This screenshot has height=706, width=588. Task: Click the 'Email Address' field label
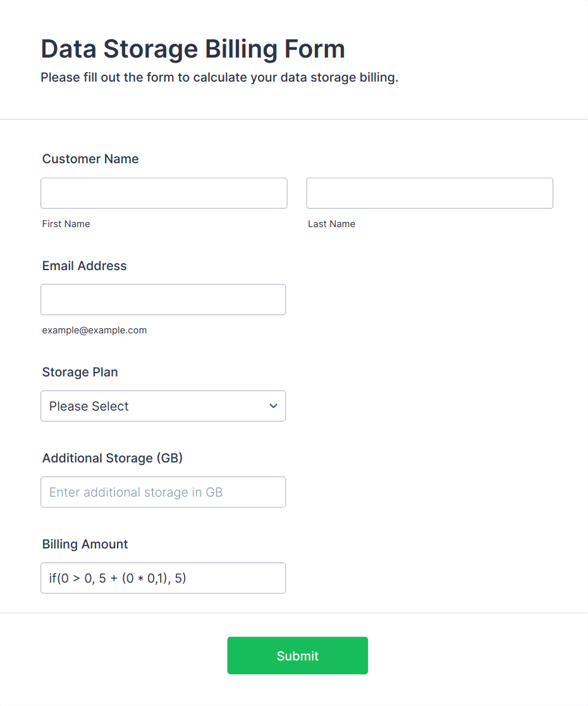(x=84, y=266)
